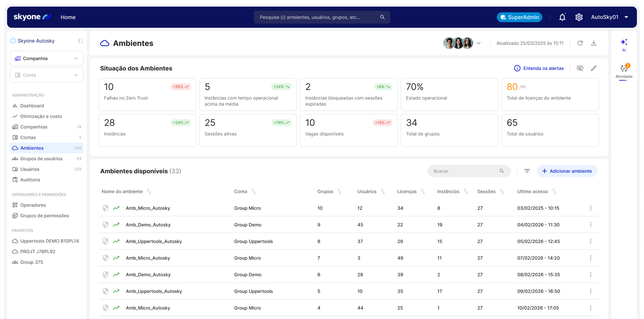Open the AI assistant sparkle icon

(624, 42)
